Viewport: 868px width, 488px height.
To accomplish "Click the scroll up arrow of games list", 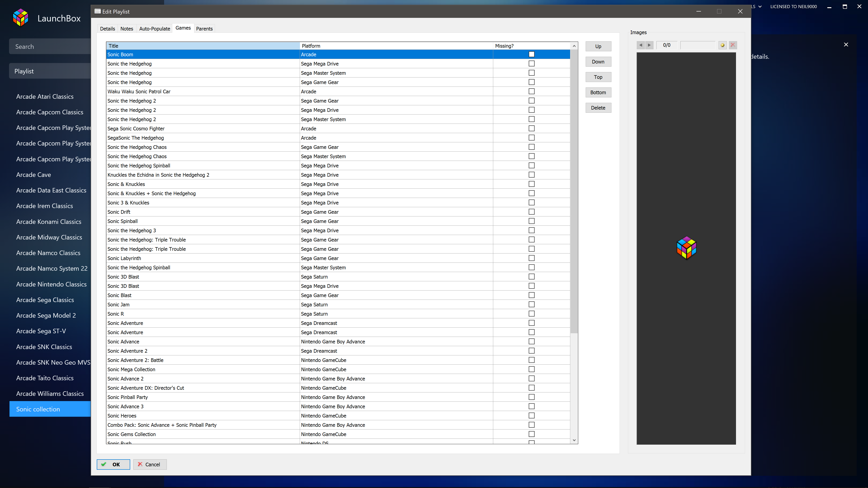I will pos(574,46).
